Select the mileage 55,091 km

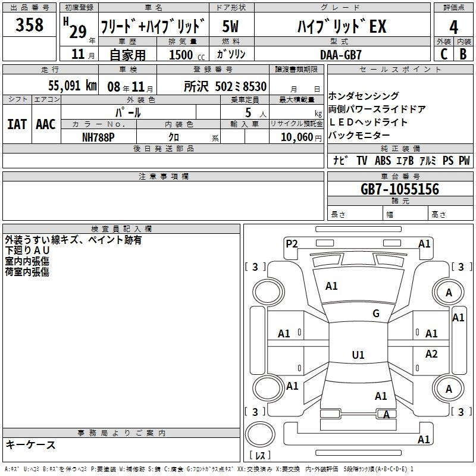[x=73, y=86]
